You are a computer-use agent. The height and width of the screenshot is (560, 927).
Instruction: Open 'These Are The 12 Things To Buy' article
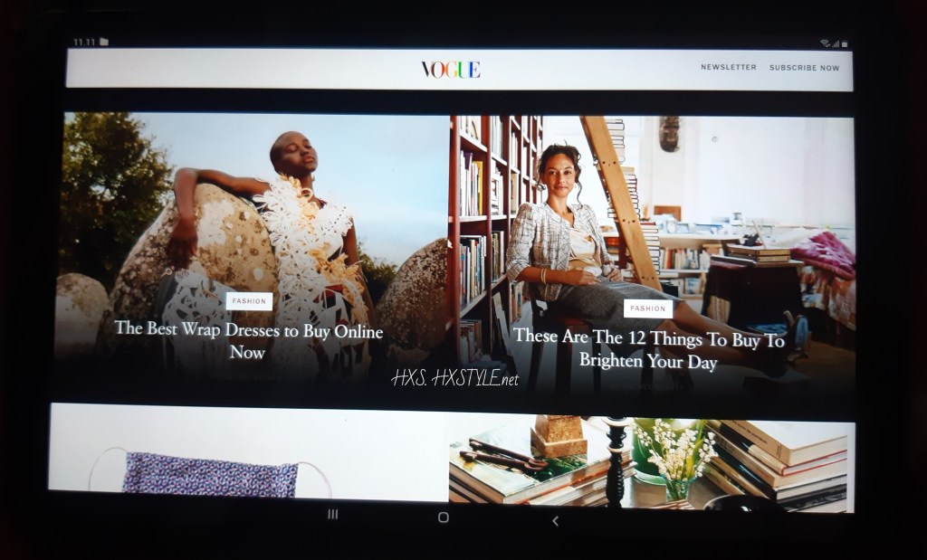(648, 350)
